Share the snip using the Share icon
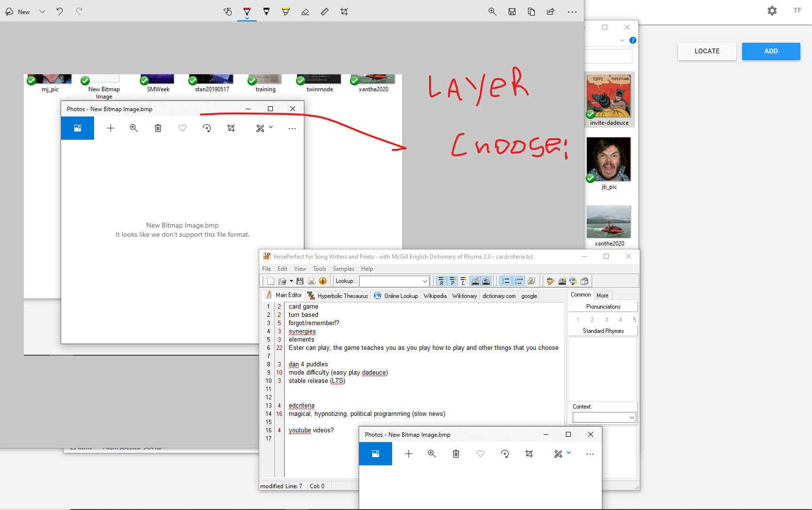 coord(551,12)
